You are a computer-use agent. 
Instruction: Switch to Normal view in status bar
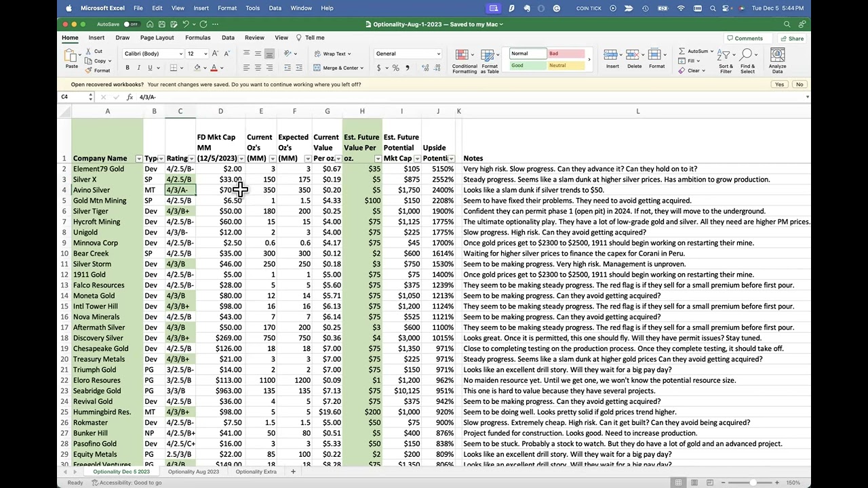(x=678, y=483)
